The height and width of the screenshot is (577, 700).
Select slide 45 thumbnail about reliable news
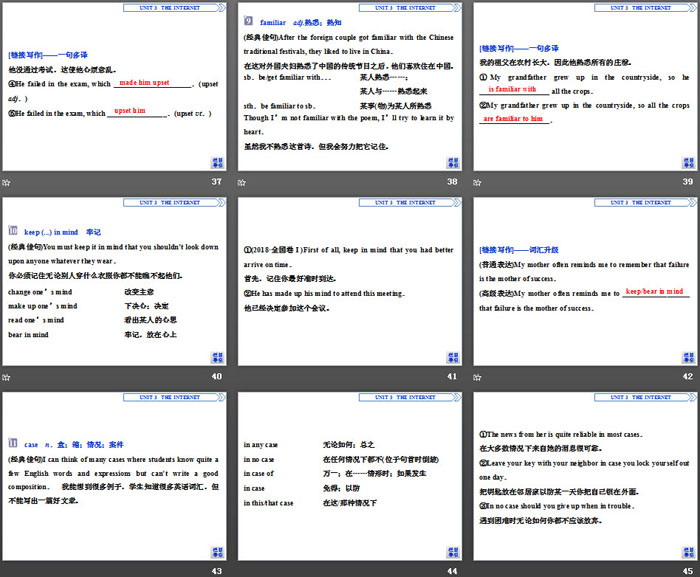coord(585,476)
